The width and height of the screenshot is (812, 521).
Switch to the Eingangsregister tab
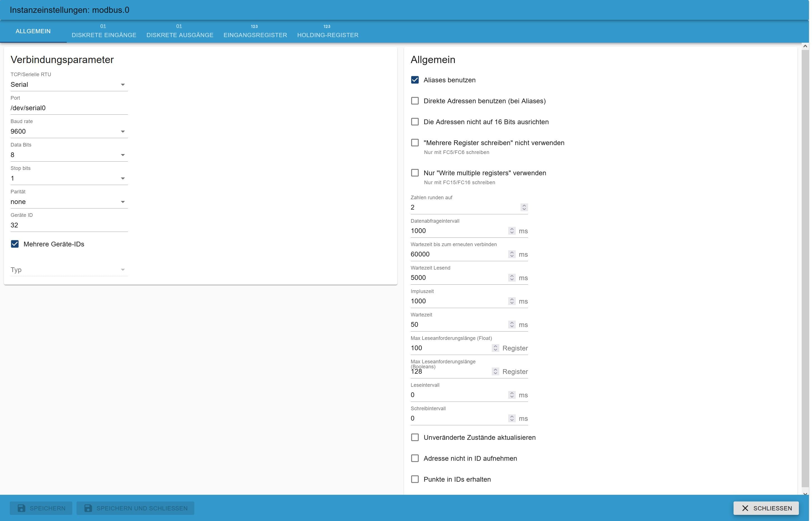click(255, 32)
